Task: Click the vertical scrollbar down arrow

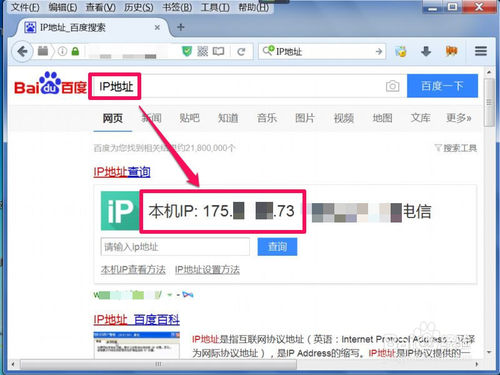Action: click(x=489, y=352)
